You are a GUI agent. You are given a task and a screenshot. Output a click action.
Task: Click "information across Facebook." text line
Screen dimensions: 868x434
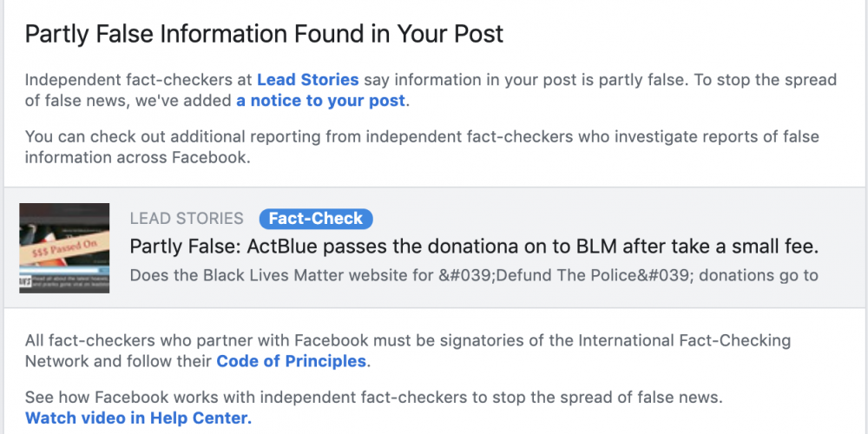(x=137, y=158)
